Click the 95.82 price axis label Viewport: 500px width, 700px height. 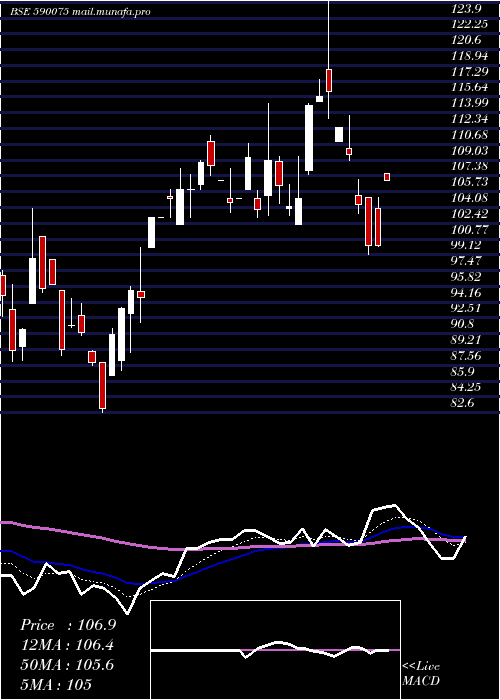[468, 276]
